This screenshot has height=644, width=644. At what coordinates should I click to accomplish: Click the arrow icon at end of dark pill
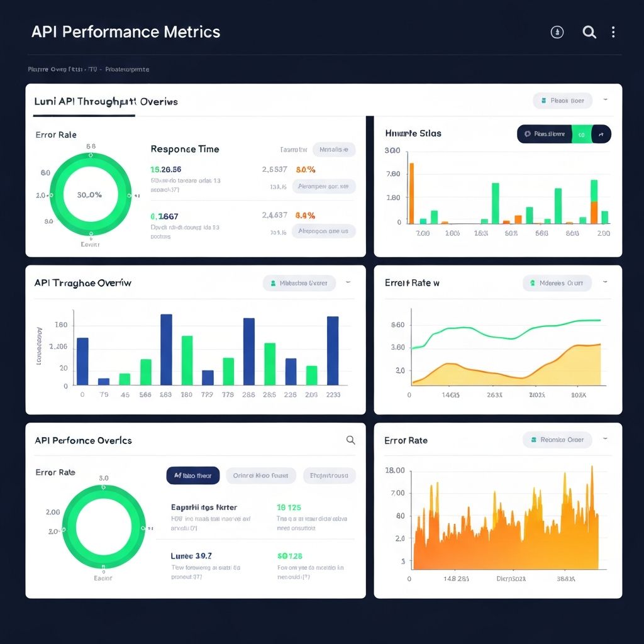(601, 134)
